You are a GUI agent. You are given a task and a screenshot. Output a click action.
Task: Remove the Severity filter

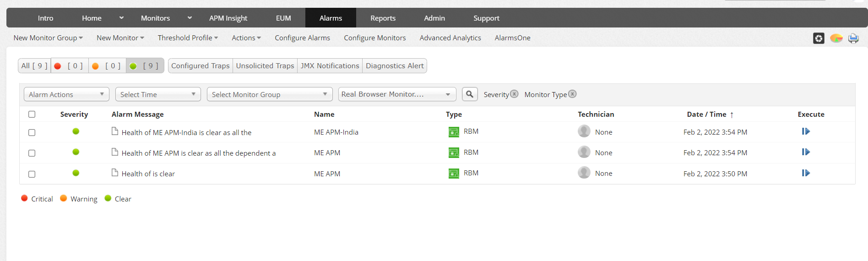515,94
